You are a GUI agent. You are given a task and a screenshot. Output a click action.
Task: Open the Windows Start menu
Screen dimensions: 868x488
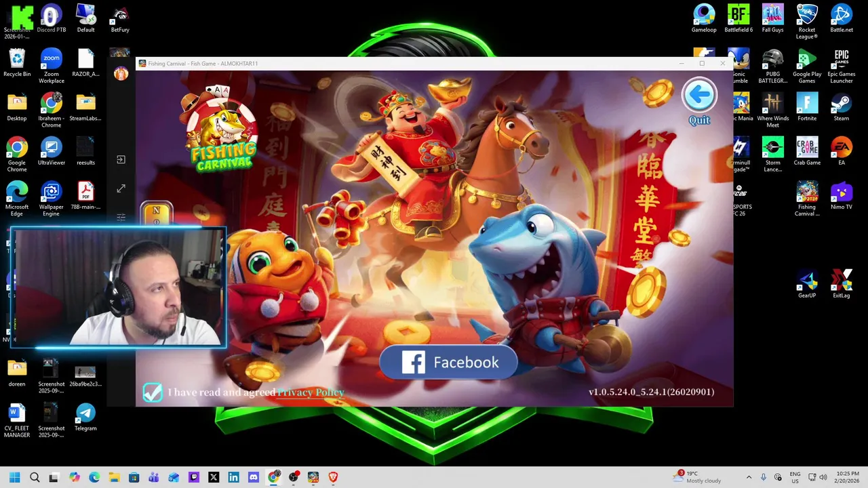(x=14, y=477)
